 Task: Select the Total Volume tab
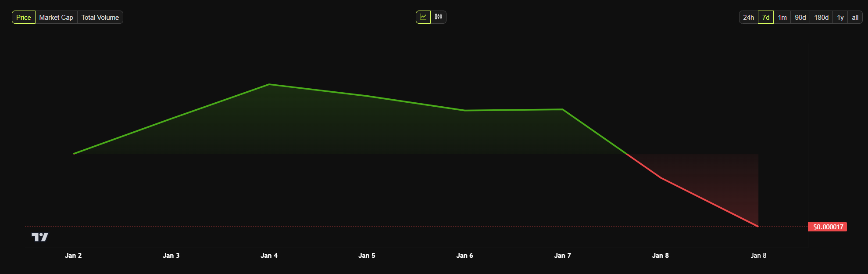coord(100,17)
